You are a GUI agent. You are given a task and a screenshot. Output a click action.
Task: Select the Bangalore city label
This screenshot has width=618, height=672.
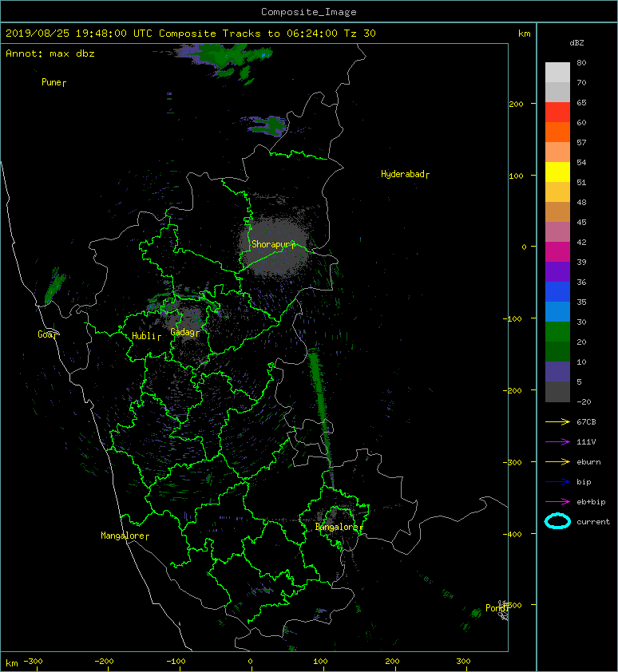339,527
